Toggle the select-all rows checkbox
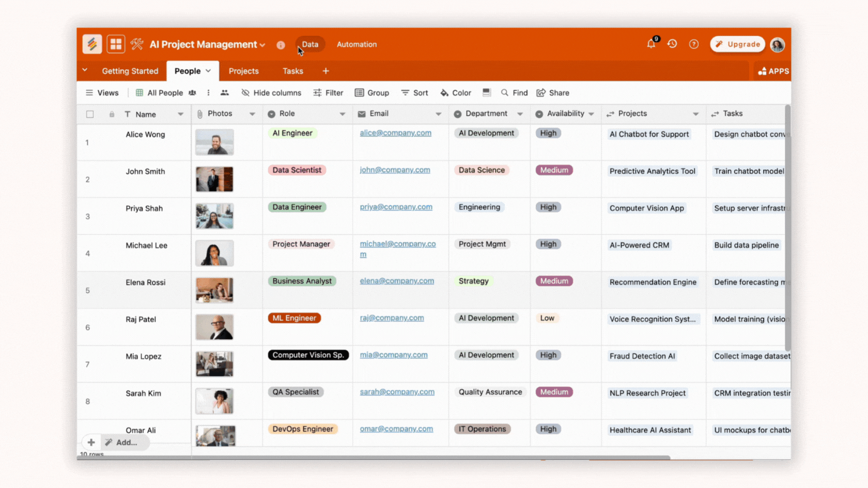 point(90,114)
